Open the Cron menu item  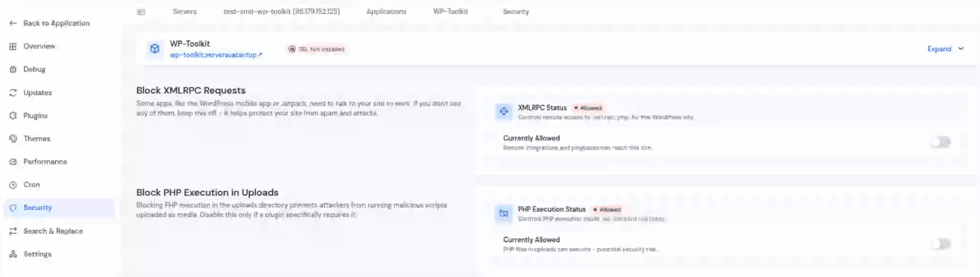(59, 185)
